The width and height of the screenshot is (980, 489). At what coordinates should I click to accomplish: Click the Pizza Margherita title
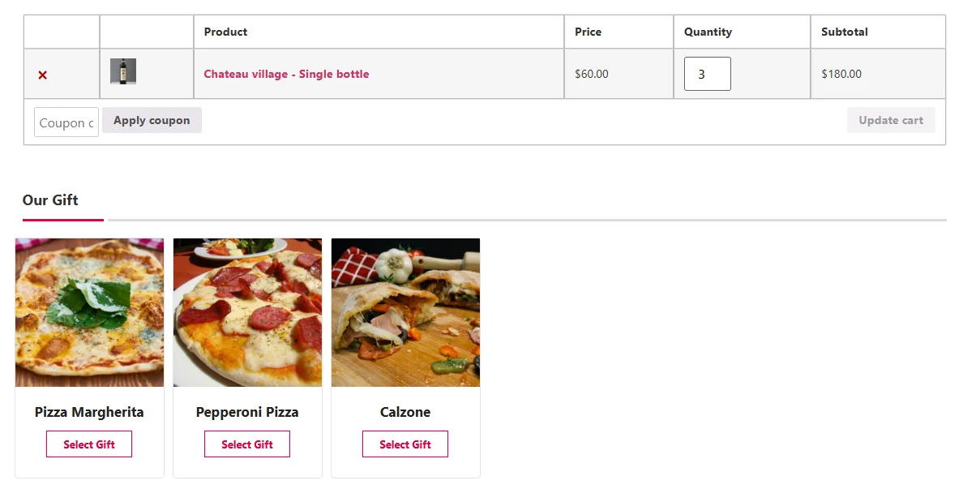tap(89, 412)
